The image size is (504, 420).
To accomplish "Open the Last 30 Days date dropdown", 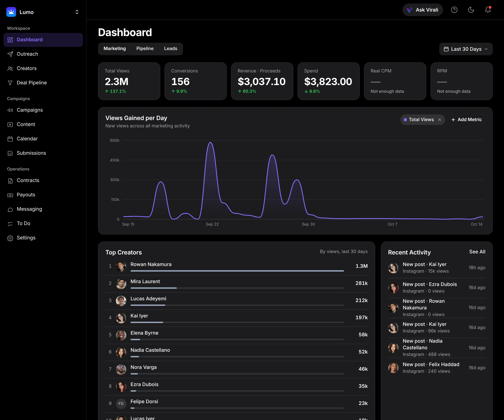I will (x=466, y=49).
